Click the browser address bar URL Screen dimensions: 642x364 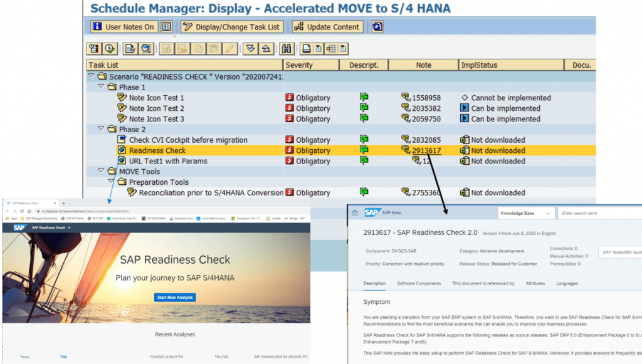[85, 211]
